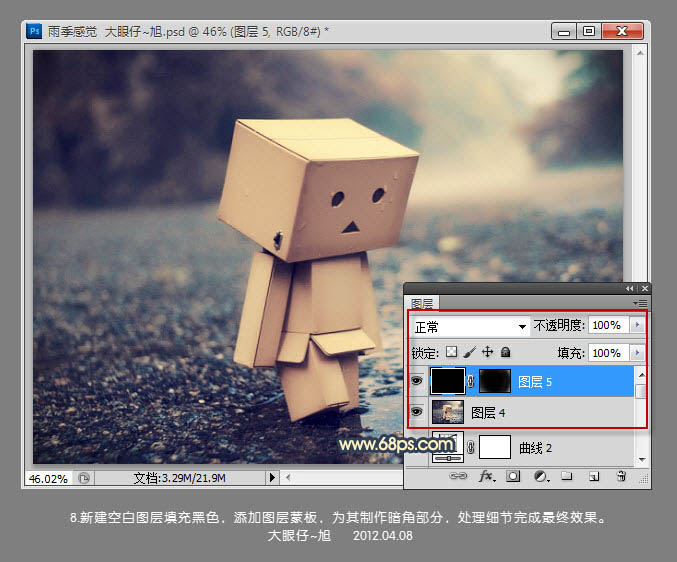
Task: Add a layer mask with the mask icon
Action: coord(513,476)
